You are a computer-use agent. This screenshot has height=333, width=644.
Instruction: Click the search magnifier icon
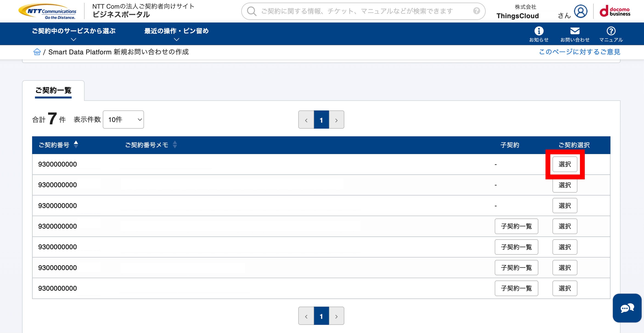tap(251, 11)
